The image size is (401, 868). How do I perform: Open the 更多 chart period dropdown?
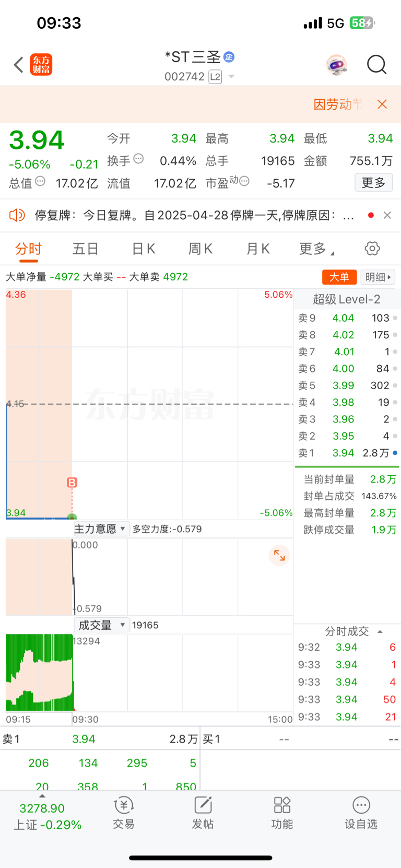(x=316, y=249)
